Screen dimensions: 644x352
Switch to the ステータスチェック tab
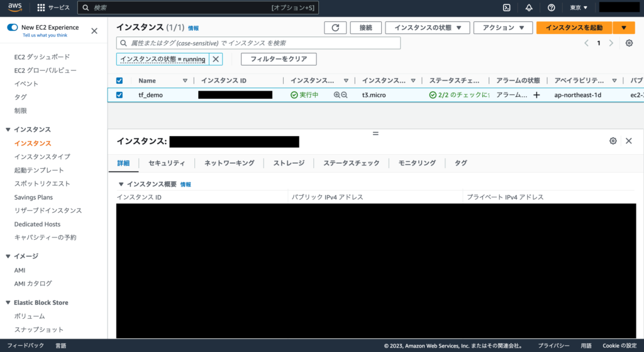tap(351, 163)
